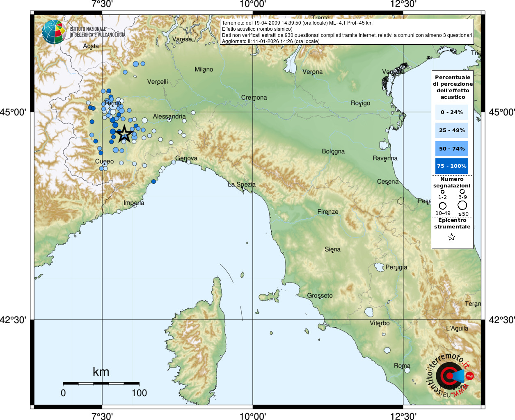515x420 pixels.
Task: Click the Firenze city label
Action: tap(328, 212)
